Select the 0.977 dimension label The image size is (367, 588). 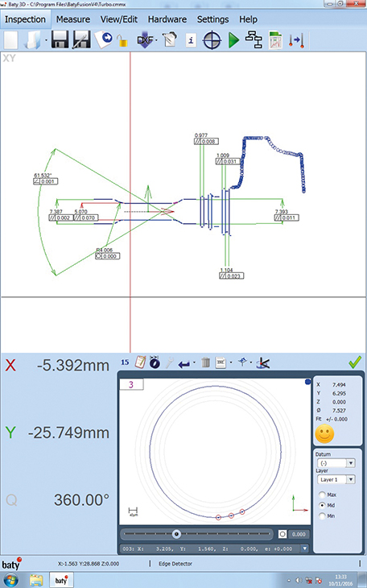click(x=201, y=135)
